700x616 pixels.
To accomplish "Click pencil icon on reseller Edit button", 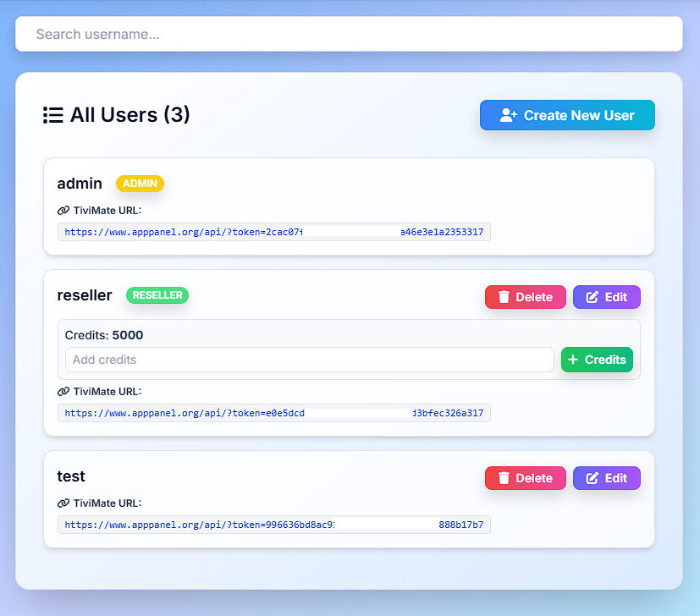I will click(592, 297).
